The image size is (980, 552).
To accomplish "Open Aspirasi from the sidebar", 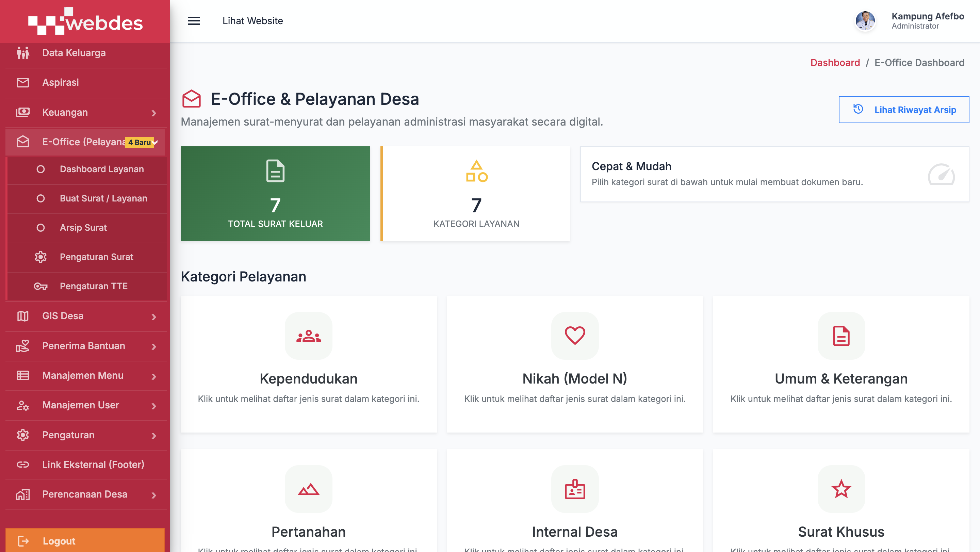I will (x=86, y=83).
